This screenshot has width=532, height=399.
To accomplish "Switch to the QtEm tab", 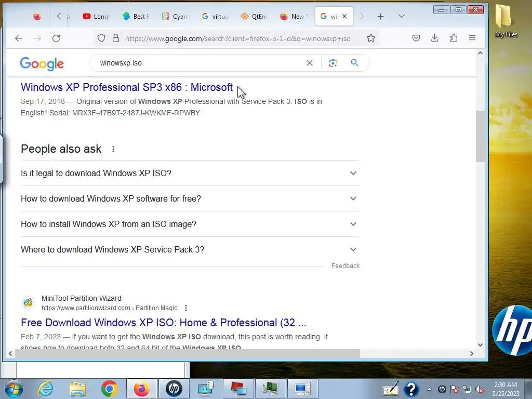I will (254, 16).
